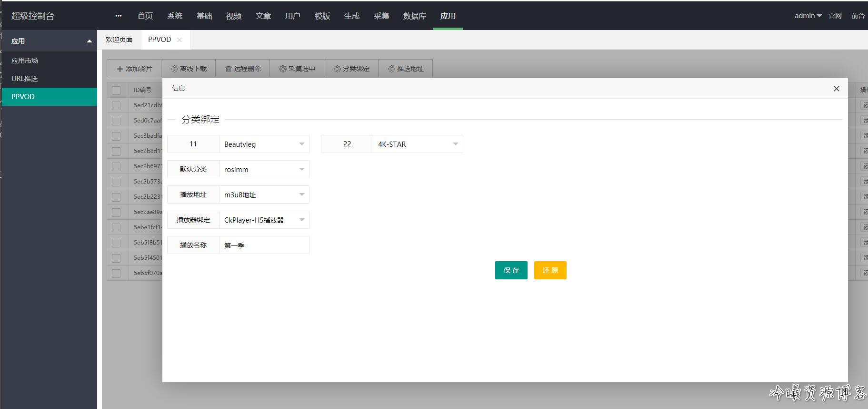Check the row 5ec3badfa checkbox
Image resolution: width=868 pixels, height=409 pixels.
coord(116,136)
